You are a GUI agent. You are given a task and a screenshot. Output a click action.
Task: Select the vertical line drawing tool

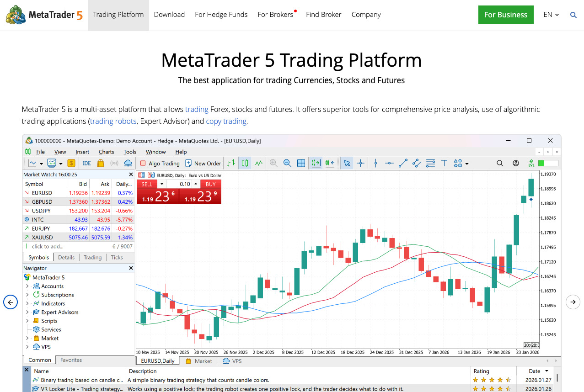[x=375, y=163]
